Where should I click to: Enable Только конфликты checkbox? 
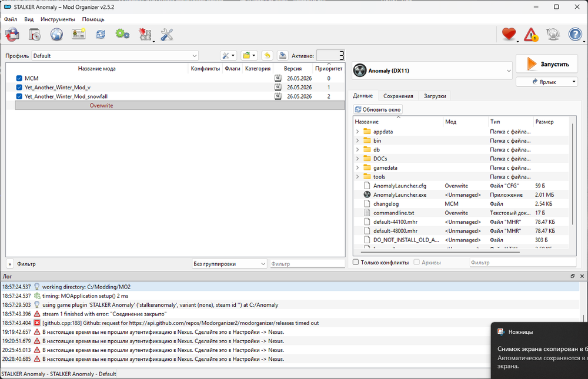tap(356, 262)
